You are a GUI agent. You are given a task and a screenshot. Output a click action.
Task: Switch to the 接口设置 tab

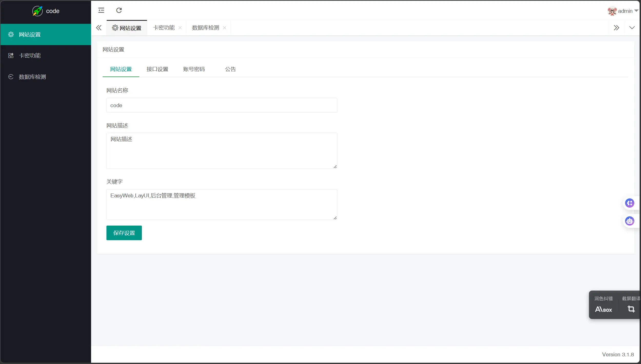coord(157,69)
